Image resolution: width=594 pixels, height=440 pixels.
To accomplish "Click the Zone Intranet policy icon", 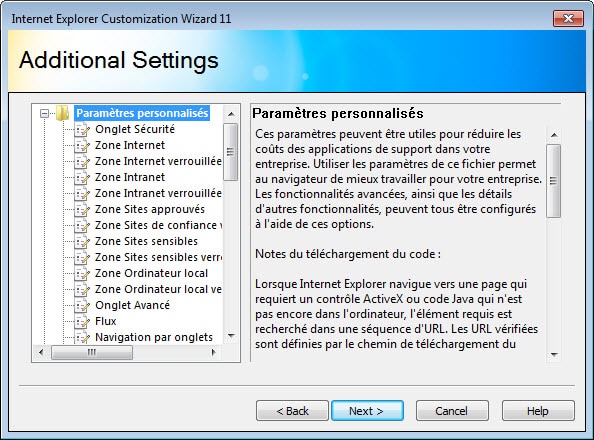I will pyautogui.click(x=82, y=177).
